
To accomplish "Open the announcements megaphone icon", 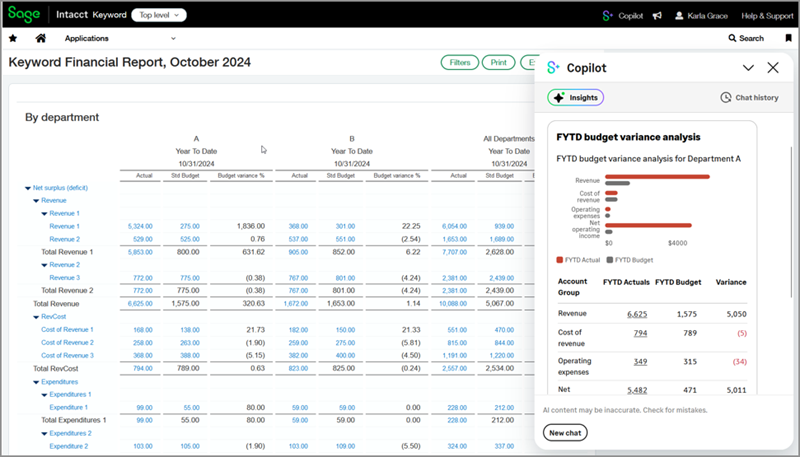I will (x=656, y=16).
